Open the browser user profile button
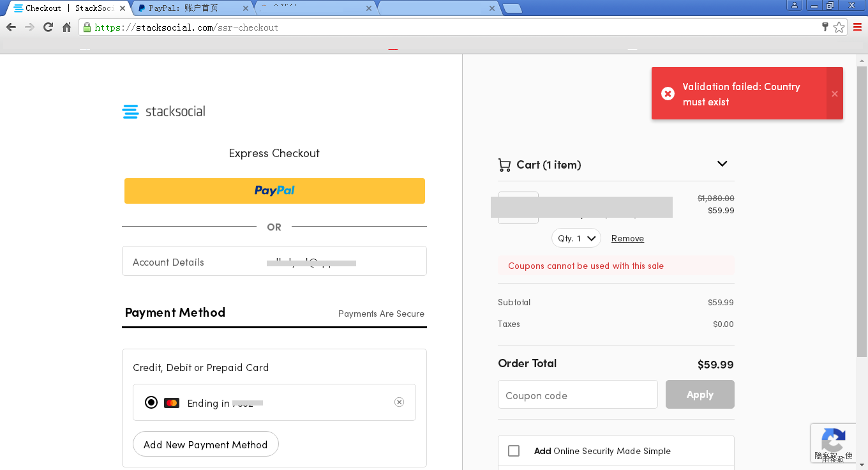 (794, 6)
